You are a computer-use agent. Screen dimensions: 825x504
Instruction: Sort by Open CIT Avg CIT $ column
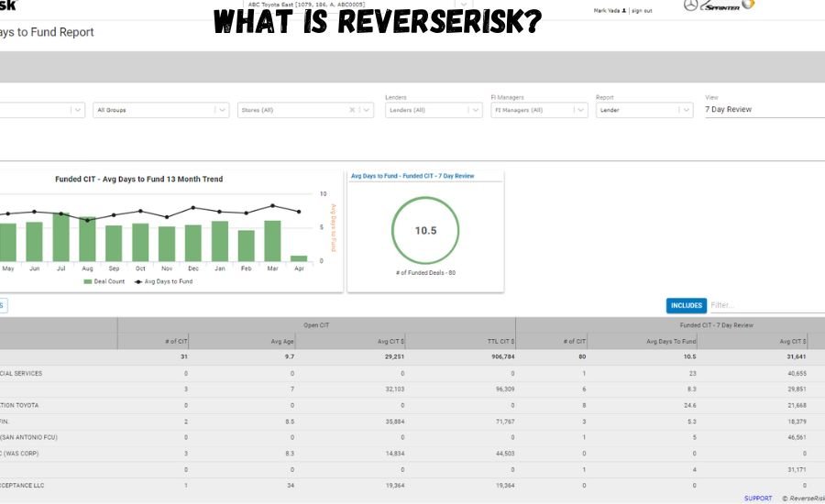pyautogui.click(x=390, y=342)
